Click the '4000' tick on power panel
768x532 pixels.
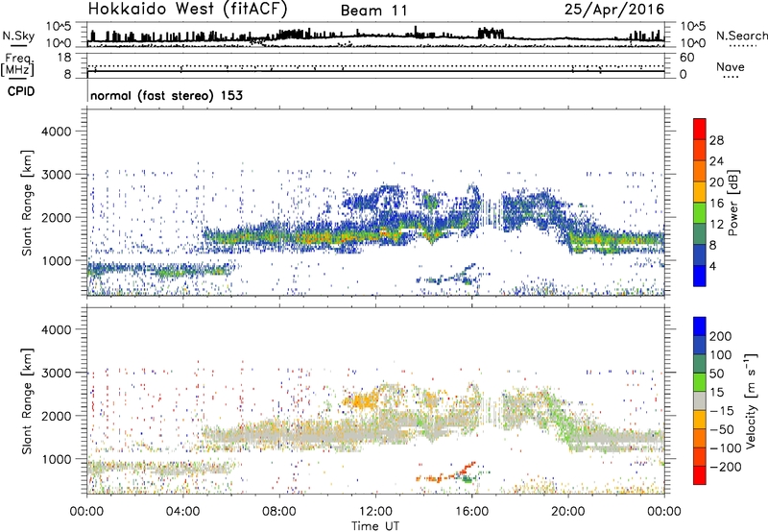pos(56,132)
